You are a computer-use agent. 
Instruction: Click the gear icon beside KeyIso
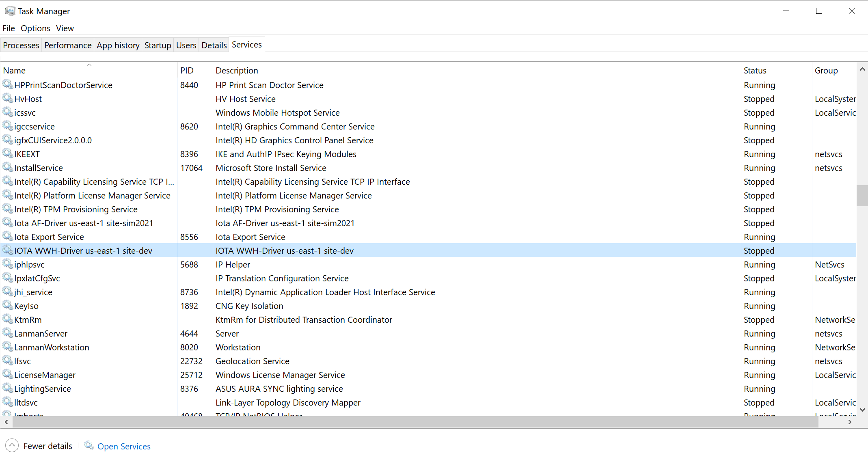point(8,305)
